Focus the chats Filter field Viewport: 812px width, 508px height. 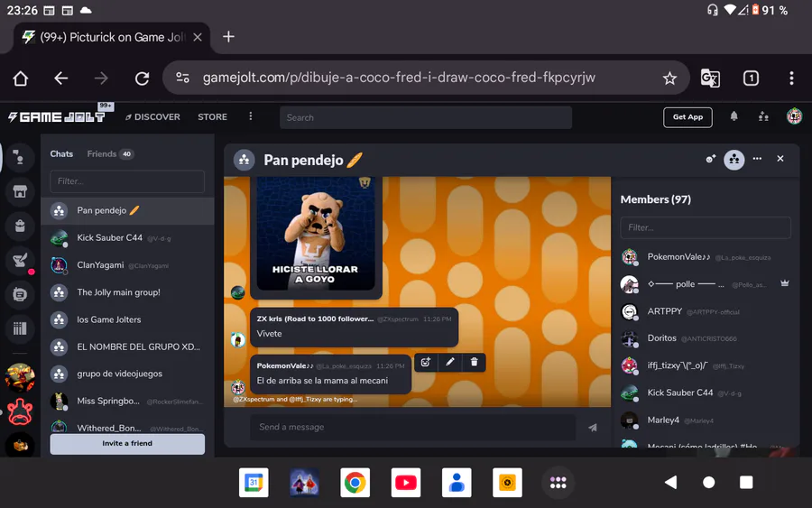coord(127,181)
